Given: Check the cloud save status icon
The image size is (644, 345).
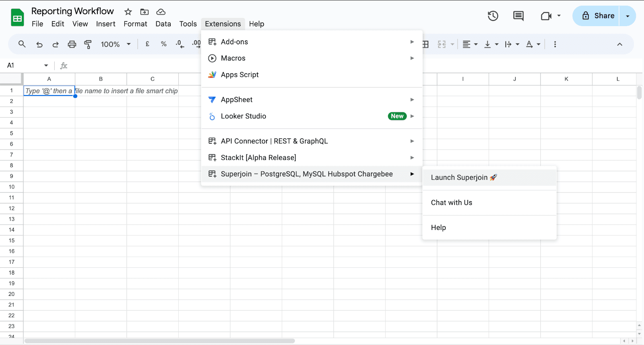Looking at the screenshot, I should click(161, 12).
